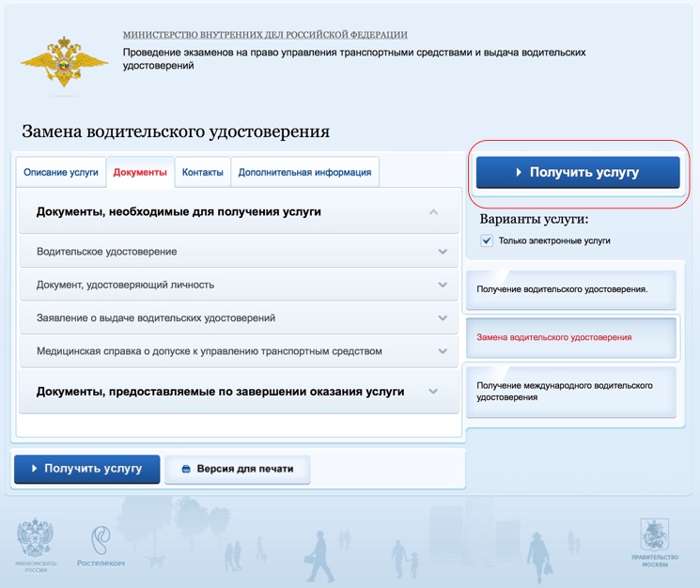
Task: Click the printer icon on Версия для печати
Action: [x=186, y=469]
